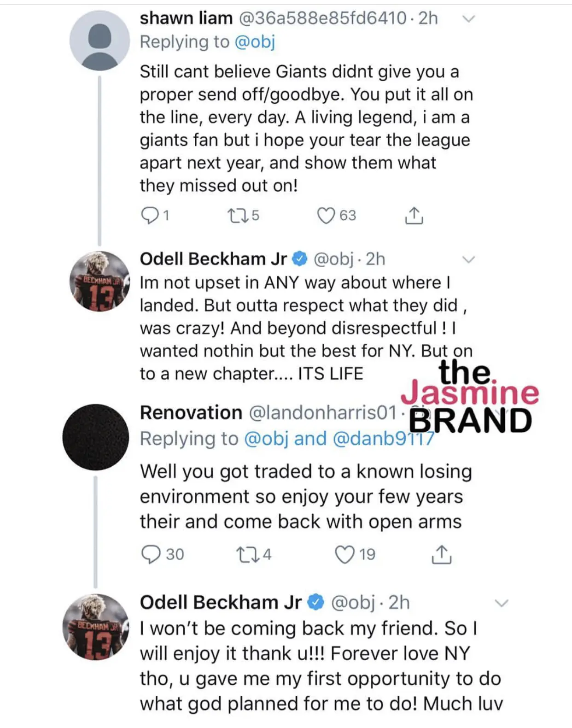Expand options chevron on shawn liam's tweet
Image resolution: width=572 pixels, height=728 pixels.
[468, 19]
